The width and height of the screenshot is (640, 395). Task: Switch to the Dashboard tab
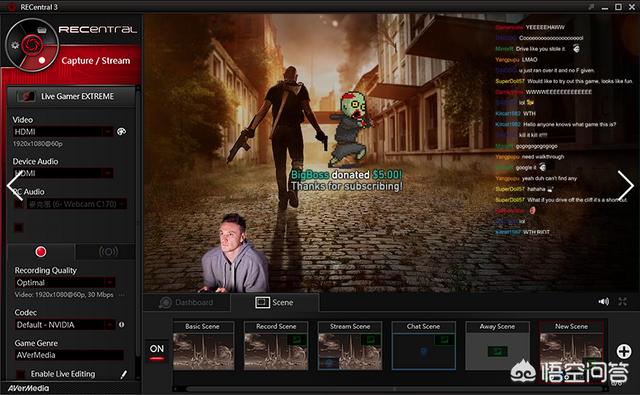point(187,302)
